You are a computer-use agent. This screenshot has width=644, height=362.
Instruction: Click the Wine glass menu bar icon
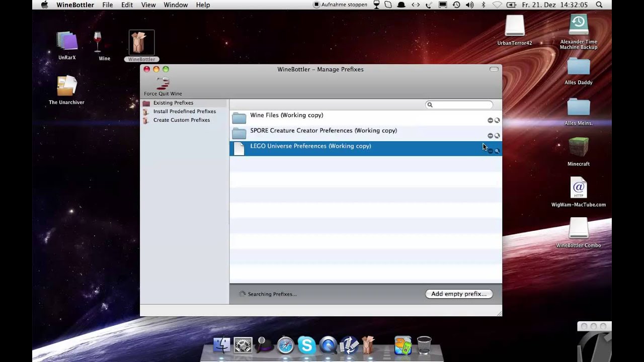coord(377,5)
